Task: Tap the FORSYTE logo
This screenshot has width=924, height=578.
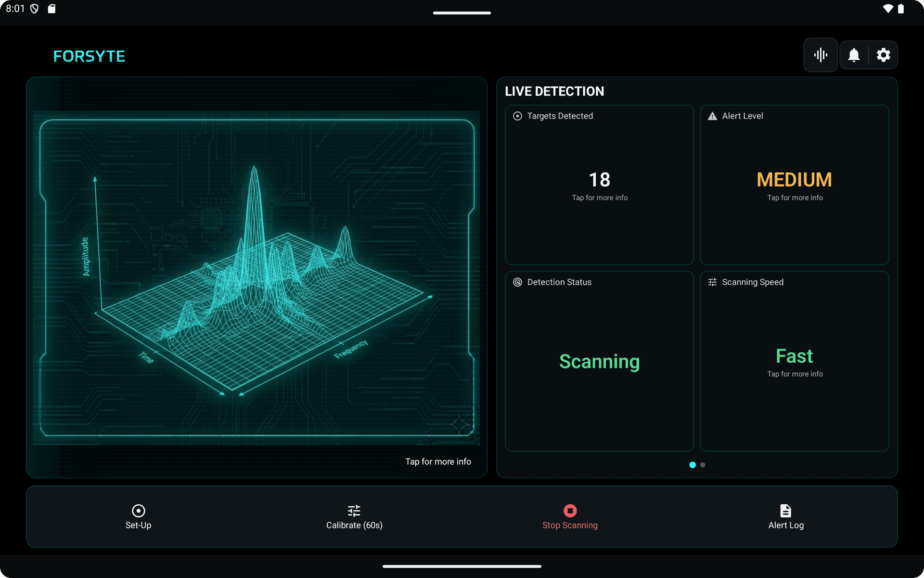Action: click(x=89, y=56)
